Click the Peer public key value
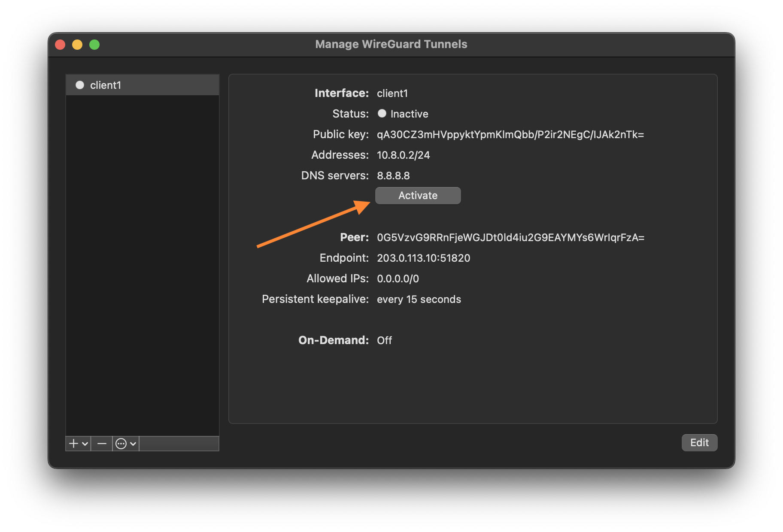This screenshot has height=532, width=783. [x=510, y=238]
